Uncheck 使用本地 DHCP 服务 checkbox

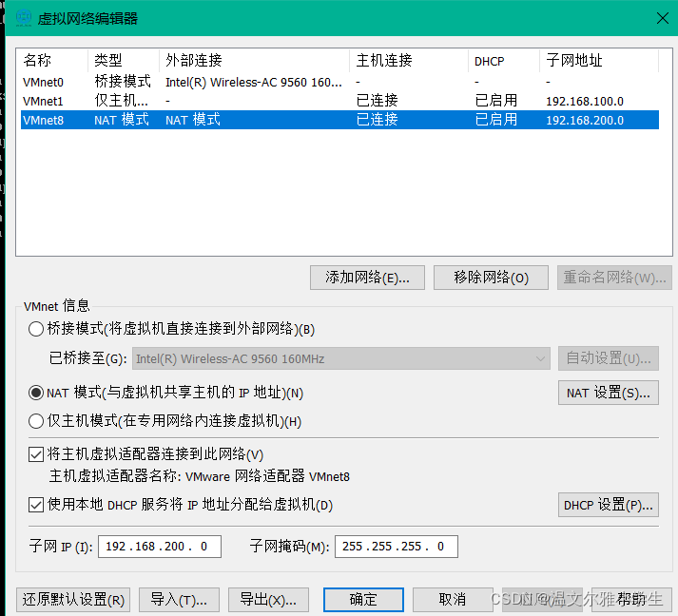pyautogui.click(x=36, y=505)
